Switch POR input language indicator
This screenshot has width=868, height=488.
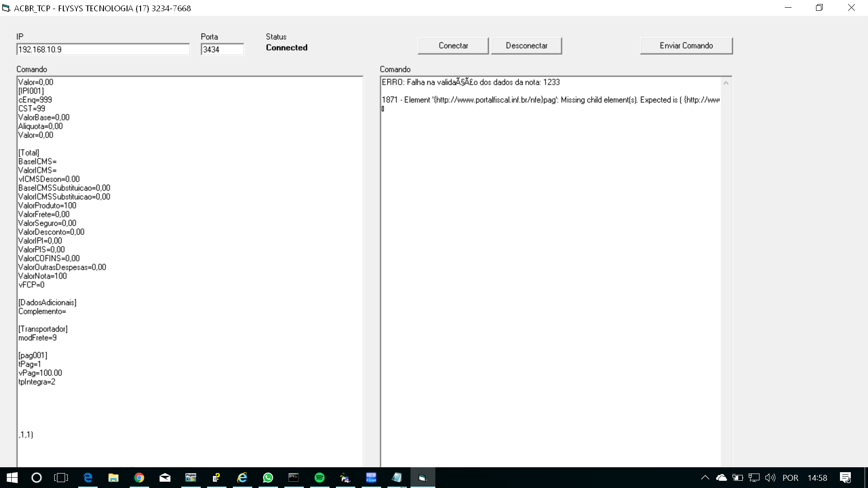[x=790, y=478]
